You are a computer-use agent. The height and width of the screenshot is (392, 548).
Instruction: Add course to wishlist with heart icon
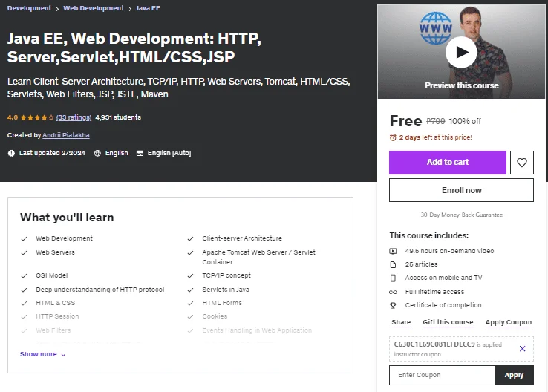[522, 163]
